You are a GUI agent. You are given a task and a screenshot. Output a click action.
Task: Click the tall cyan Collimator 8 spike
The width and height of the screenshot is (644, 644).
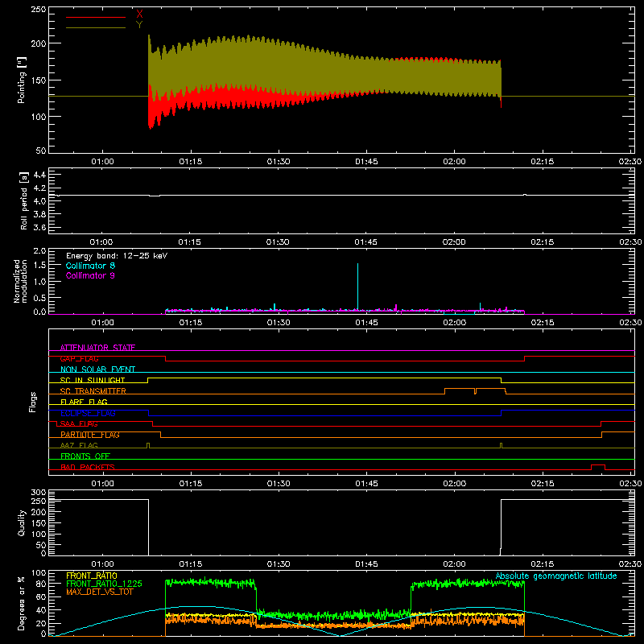[357, 287]
